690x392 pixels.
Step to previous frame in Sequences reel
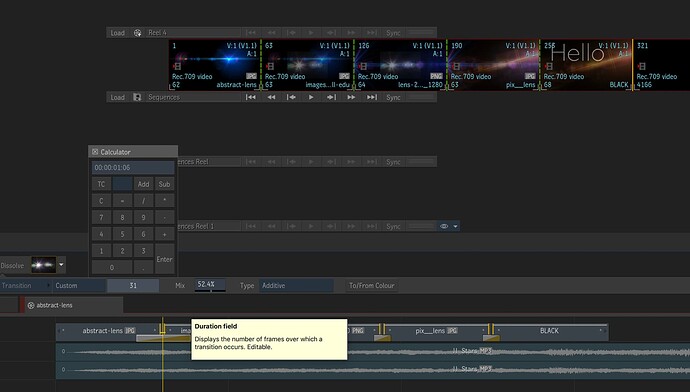pyautogui.click(x=291, y=97)
